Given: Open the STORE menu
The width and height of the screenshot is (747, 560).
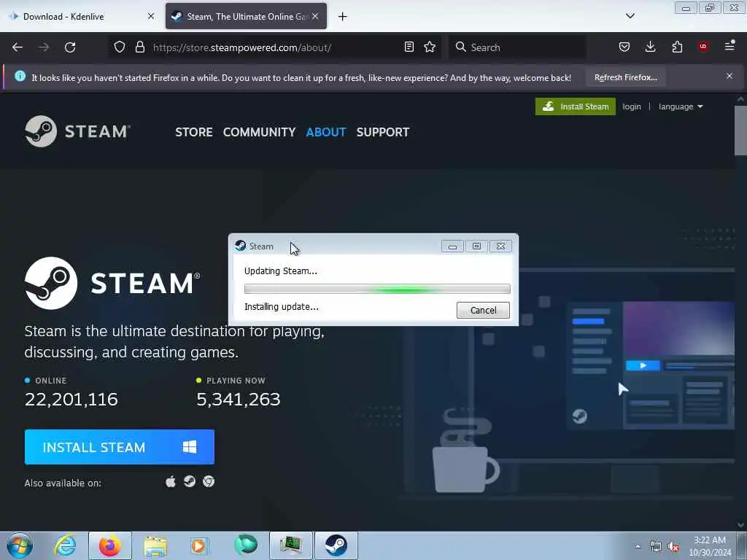Looking at the screenshot, I should click(193, 132).
